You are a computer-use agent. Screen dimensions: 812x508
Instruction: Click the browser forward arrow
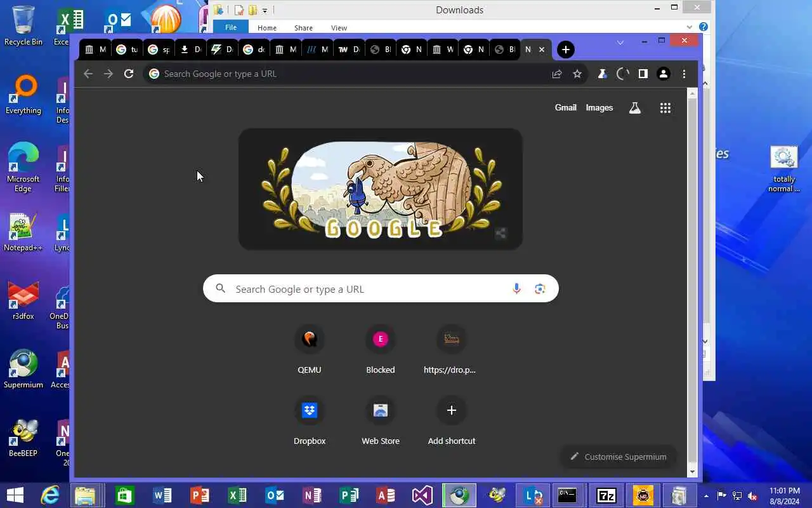point(108,74)
